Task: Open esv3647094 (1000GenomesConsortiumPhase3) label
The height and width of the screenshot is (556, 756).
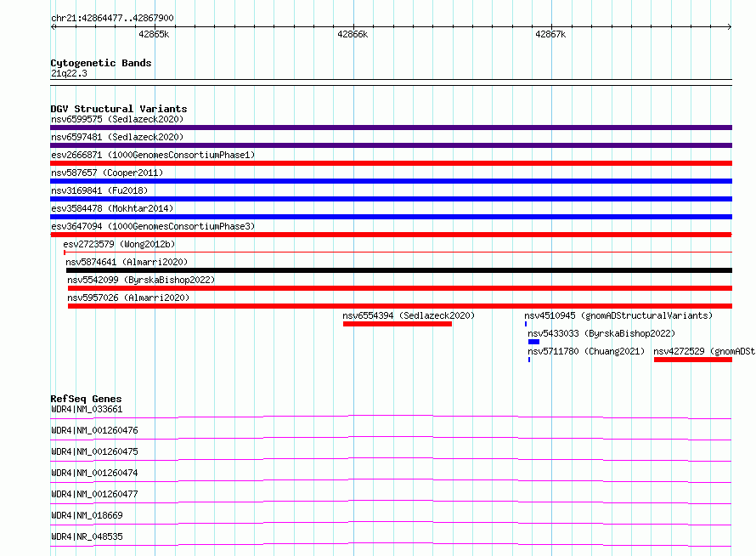Action: [x=153, y=226]
